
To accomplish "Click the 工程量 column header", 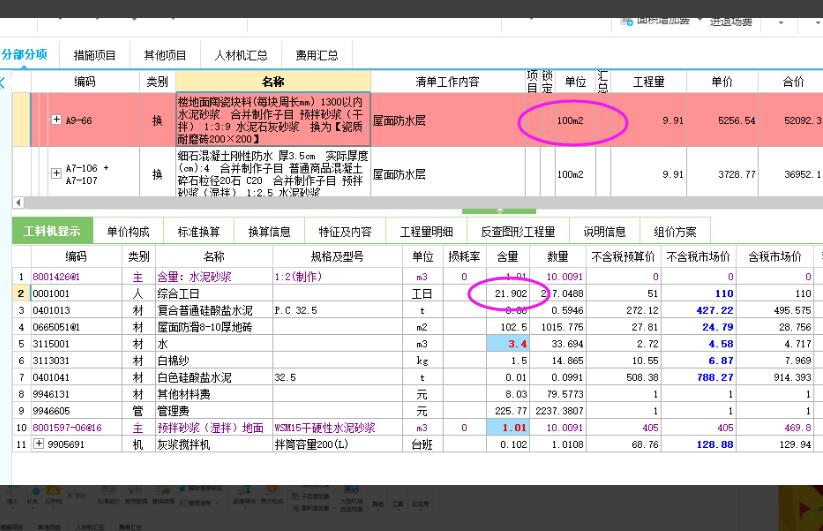I will click(x=648, y=81).
